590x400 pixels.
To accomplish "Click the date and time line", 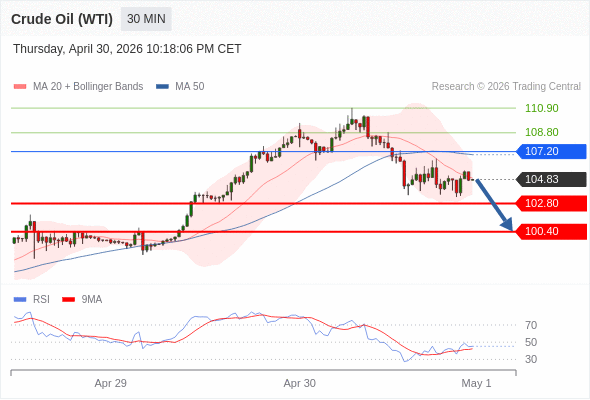I will point(127,49).
